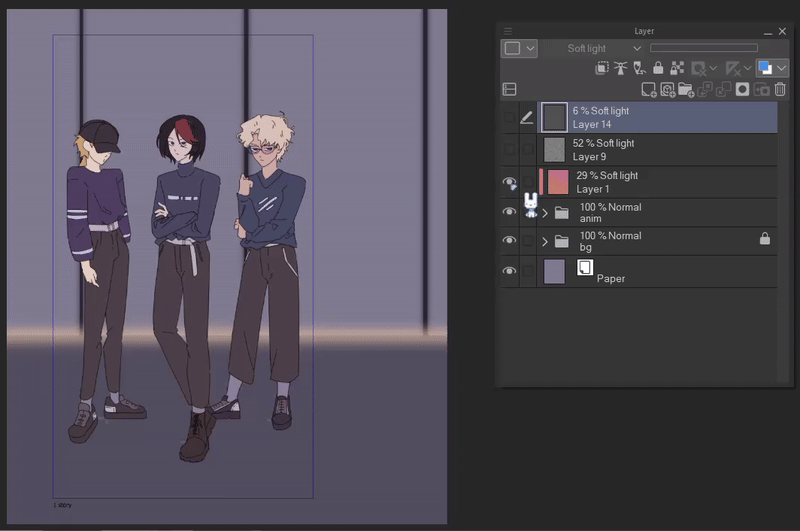Screen dimensions: 800x531
Task: Open the palette color dropdown arrow
Action: [531, 48]
